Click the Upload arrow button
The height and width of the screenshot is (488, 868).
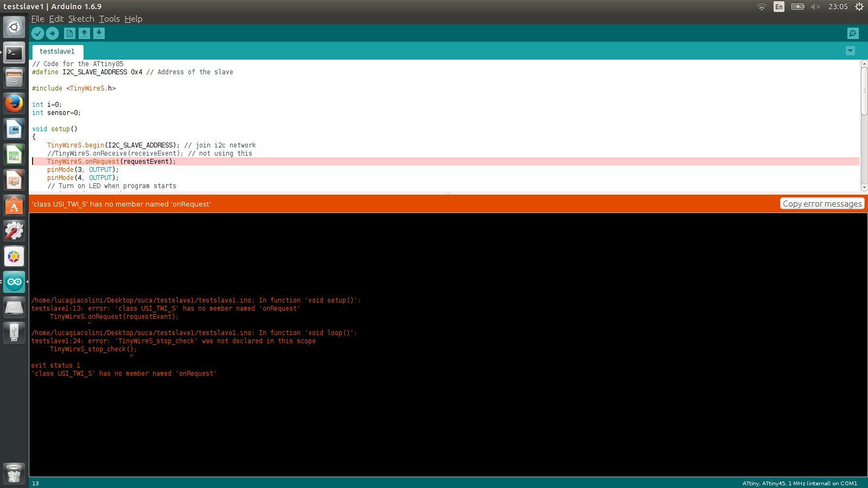(x=52, y=34)
